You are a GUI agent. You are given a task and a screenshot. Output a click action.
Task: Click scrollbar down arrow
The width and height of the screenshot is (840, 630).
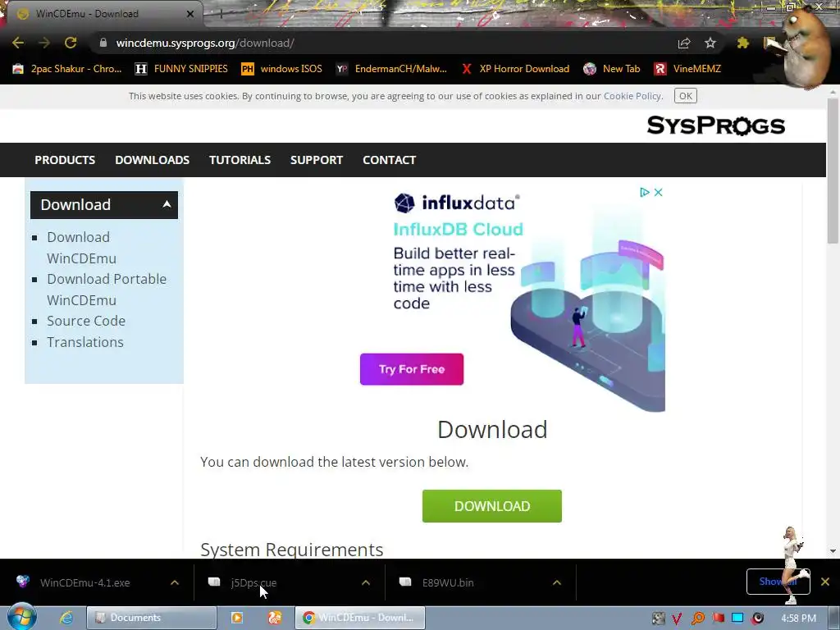[833, 550]
